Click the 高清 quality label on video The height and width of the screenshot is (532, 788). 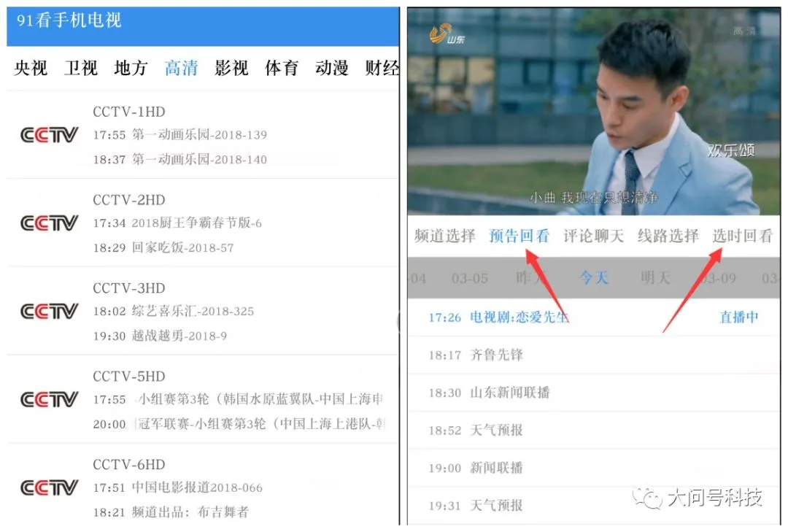pyautogui.click(x=744, y=31)
